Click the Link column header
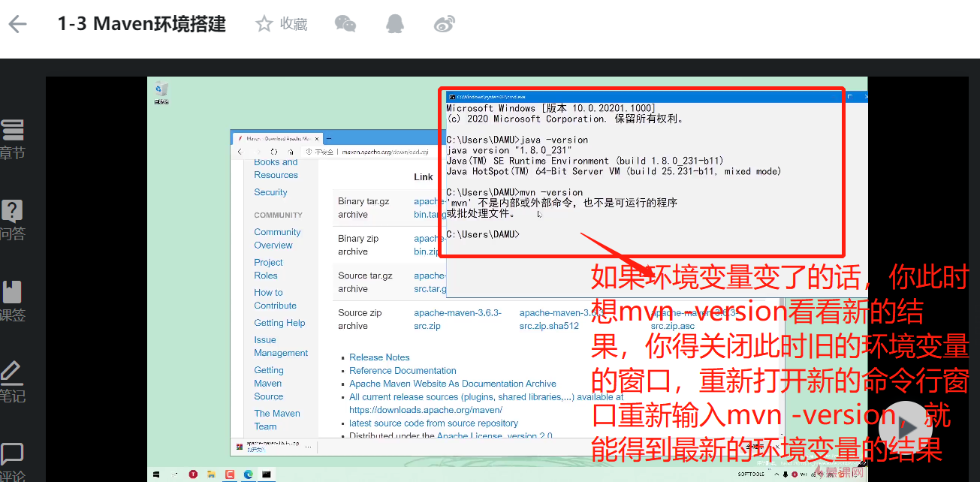Viewport: 980px width, 482px height. [x=424, y=177]
